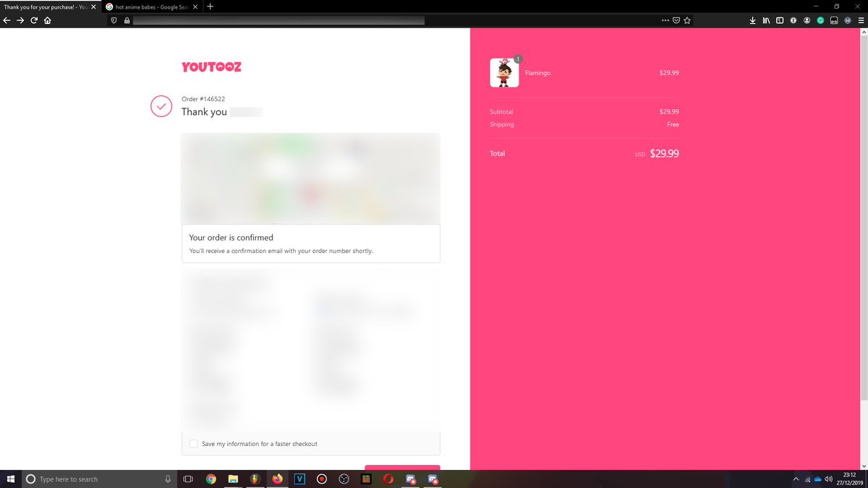Open File Explorer from the taskbar
The image size is (868, 488).
pos(233,479)
